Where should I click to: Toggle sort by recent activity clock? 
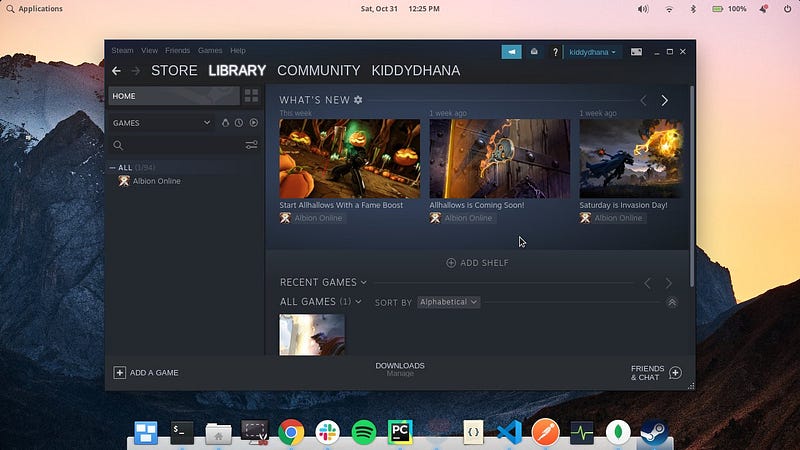[x=239, y=123]
